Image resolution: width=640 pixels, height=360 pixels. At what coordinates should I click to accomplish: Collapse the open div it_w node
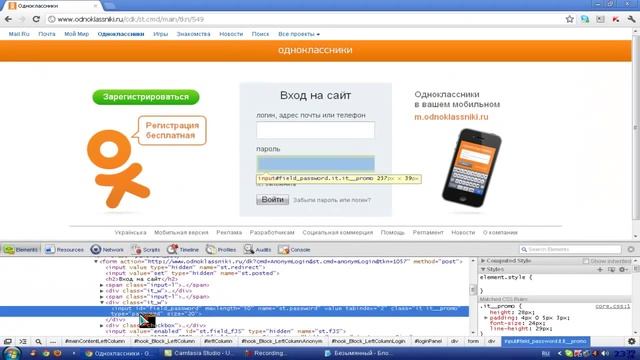pos(102,303)
